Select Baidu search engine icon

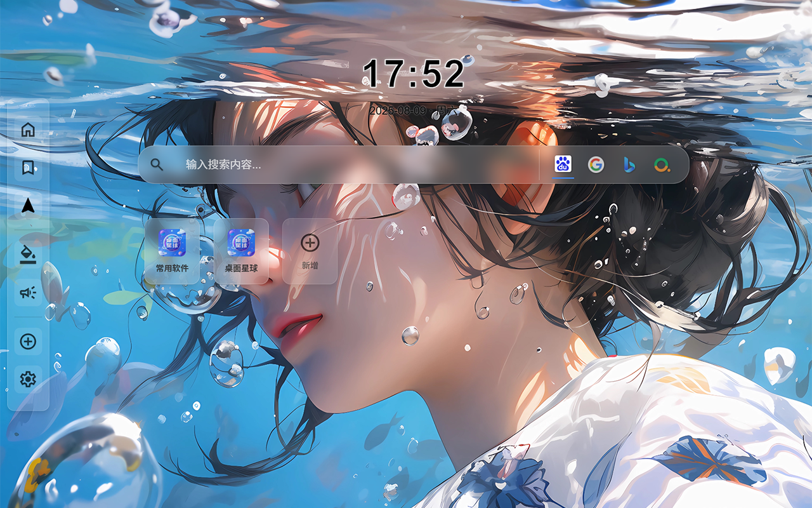click(563, 164)
